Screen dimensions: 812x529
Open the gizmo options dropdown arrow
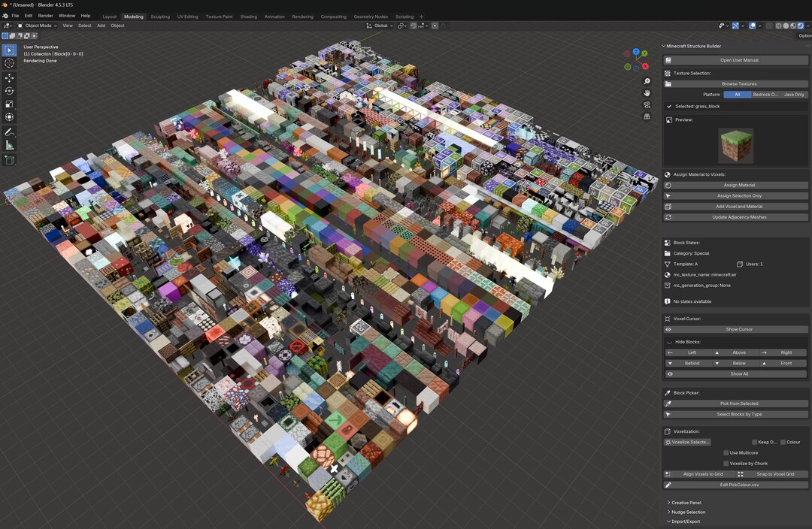click(x=743, y=26)
